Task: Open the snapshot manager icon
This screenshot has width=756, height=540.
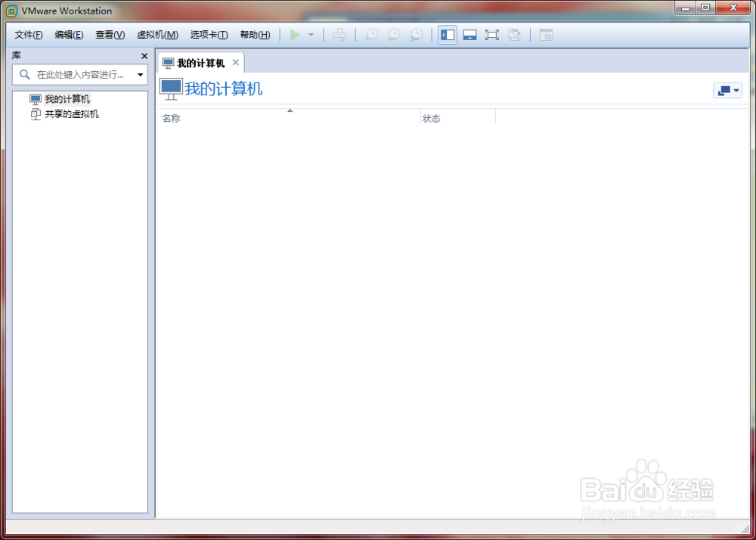Action: tap(416, 35)
